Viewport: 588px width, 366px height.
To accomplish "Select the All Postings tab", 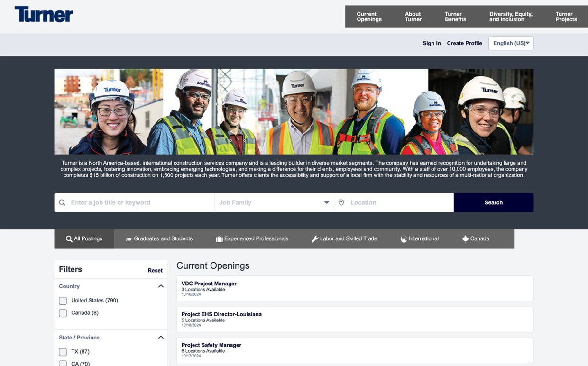I will pyautogui.click(x=84, y=239).
